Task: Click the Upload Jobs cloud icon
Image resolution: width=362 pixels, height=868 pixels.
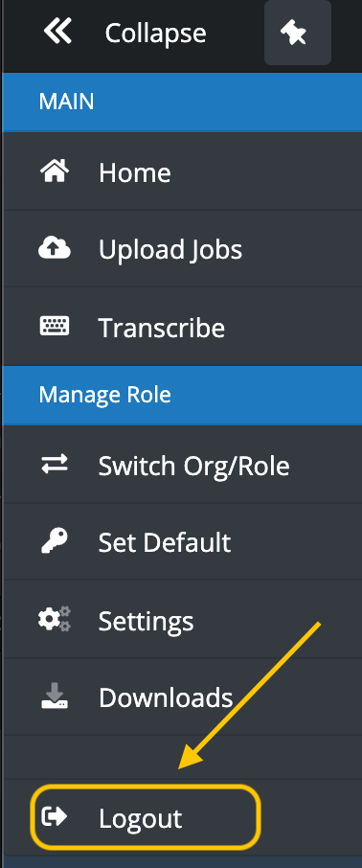Action: 55,248
